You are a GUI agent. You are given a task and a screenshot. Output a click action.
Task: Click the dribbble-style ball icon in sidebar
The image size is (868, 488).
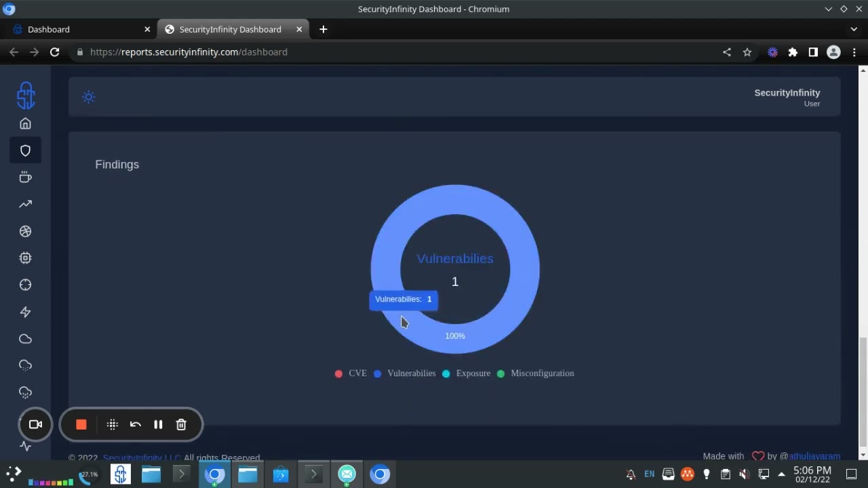(25, 231)
